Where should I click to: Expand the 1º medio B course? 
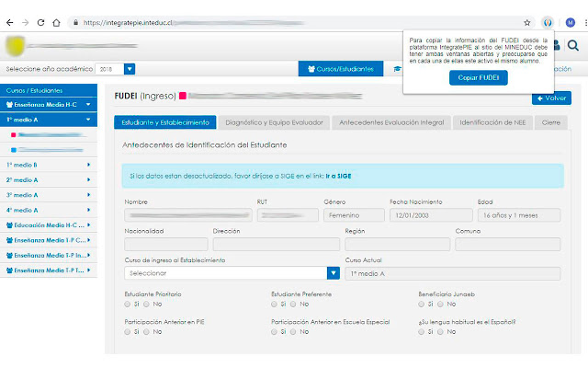[x=49, y=165]
